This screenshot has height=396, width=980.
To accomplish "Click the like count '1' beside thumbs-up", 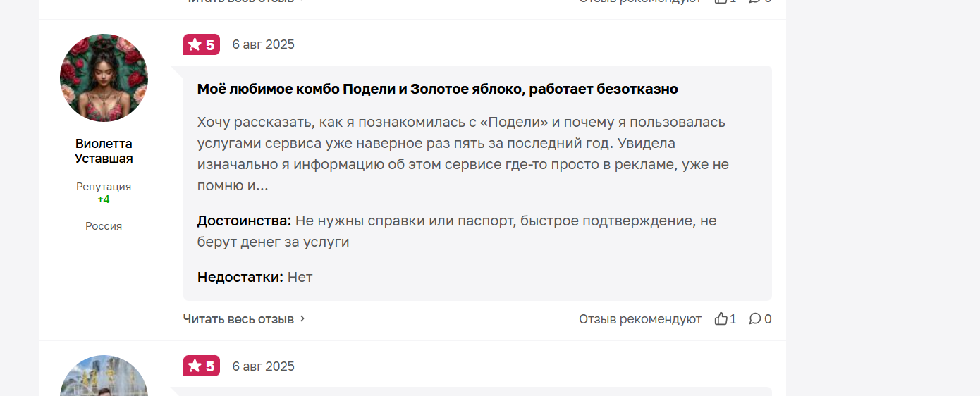I will pos(733,319).
